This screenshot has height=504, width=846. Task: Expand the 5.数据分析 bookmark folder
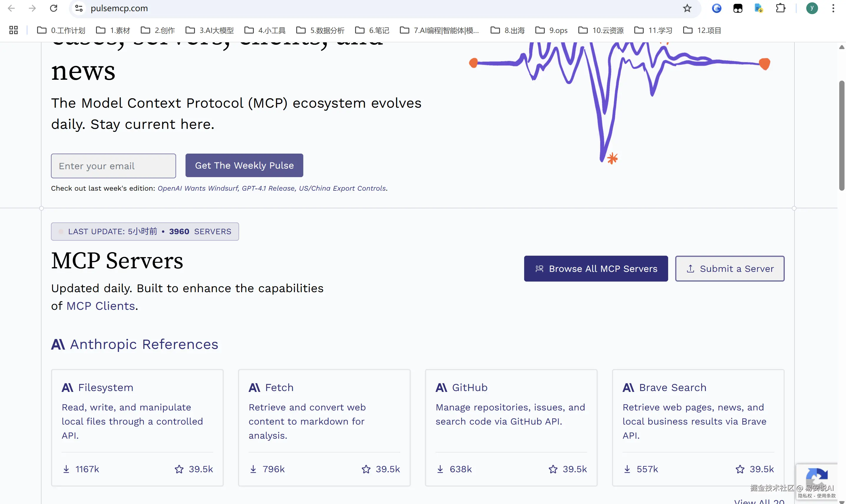(x=320, y=30)
